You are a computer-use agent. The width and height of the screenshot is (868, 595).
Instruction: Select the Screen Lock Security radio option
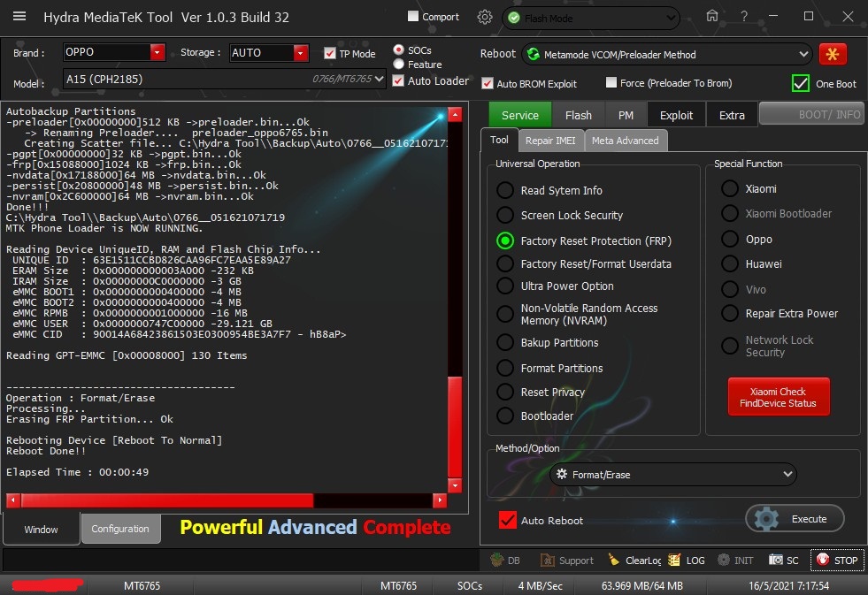pyautogui.click(x=505, y=215)
